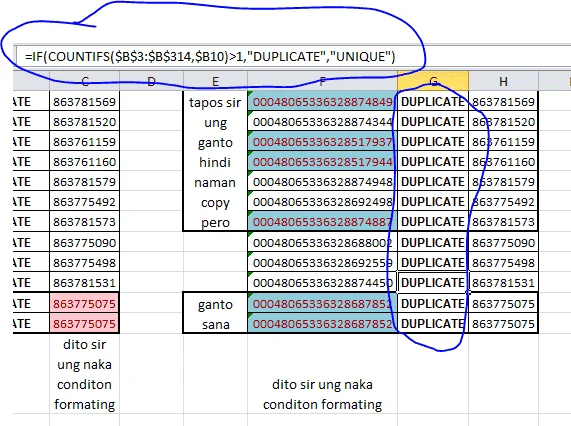Select cell 863781531 in column C

pos(84,282)
